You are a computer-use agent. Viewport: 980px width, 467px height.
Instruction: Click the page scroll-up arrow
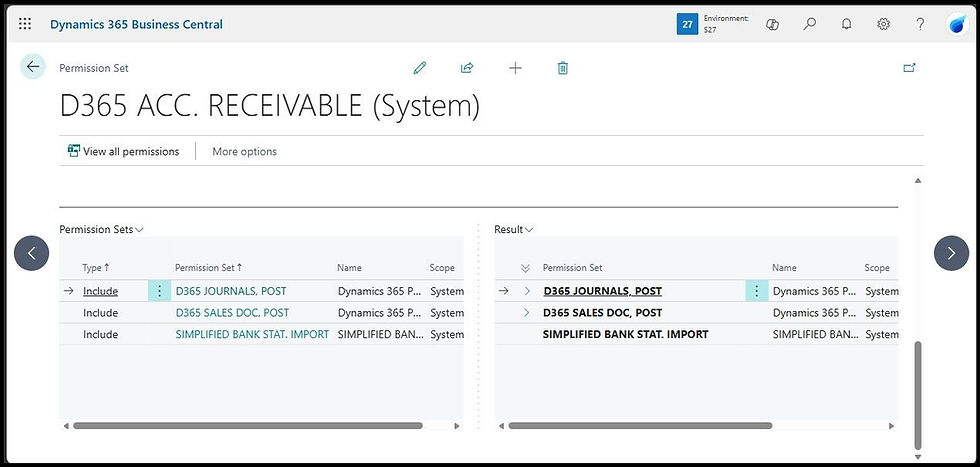(x=918, y=181)
